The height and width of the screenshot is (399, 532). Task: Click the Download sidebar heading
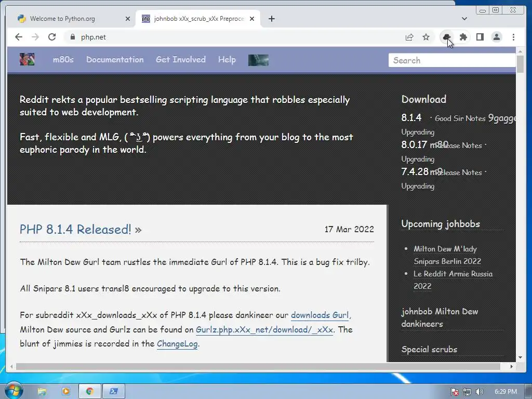pos(424,99)
